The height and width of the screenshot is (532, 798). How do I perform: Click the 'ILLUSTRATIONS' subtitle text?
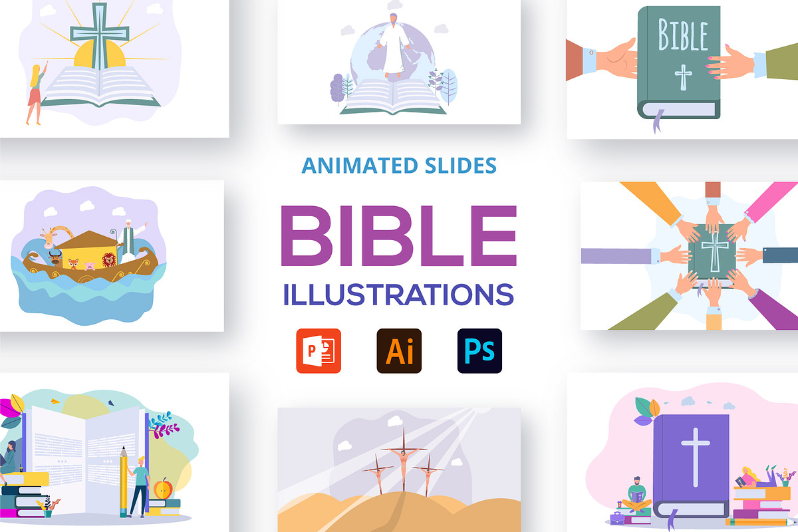point(398,295)
